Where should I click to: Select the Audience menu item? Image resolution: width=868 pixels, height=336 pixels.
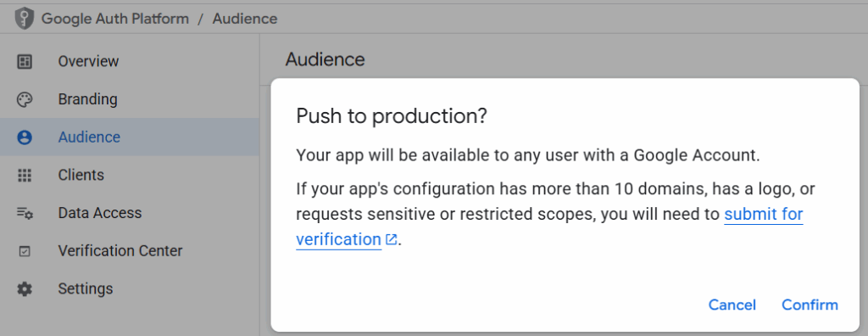(130, 137)
